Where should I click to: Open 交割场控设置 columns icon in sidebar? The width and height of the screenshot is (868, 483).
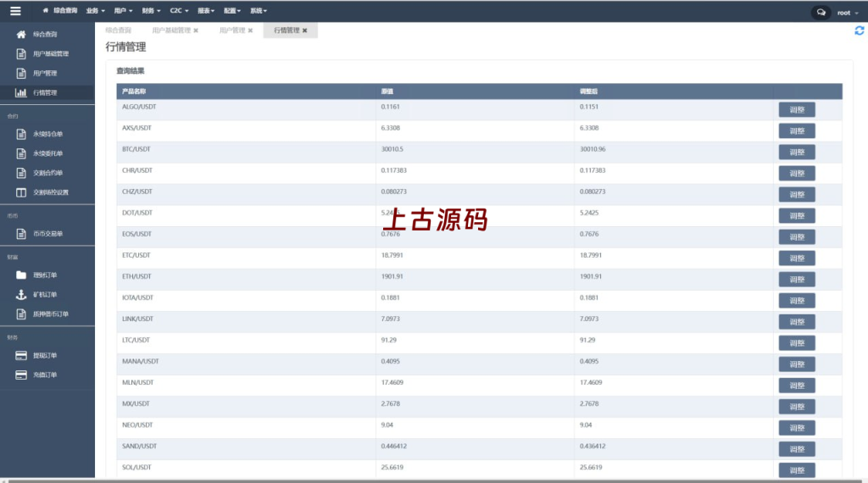pos(21,192)
